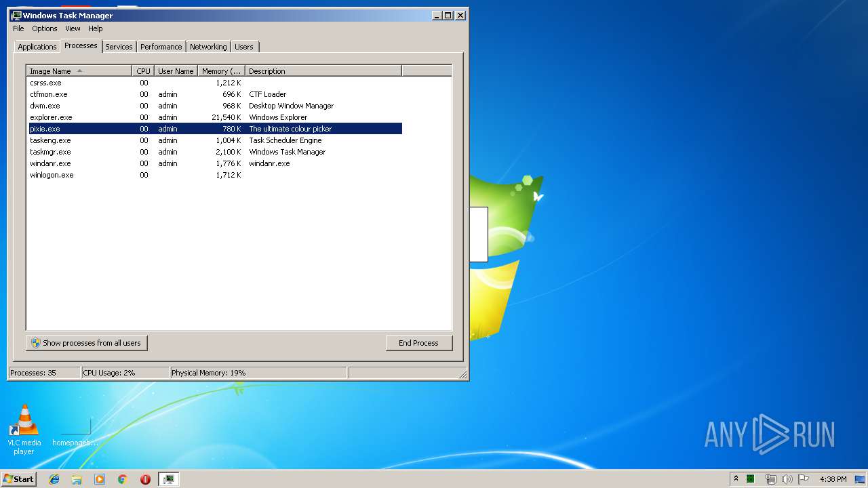Select the explorer.exe process row
Viewport: 868px width, 488px height.
(x=214, y=117)
